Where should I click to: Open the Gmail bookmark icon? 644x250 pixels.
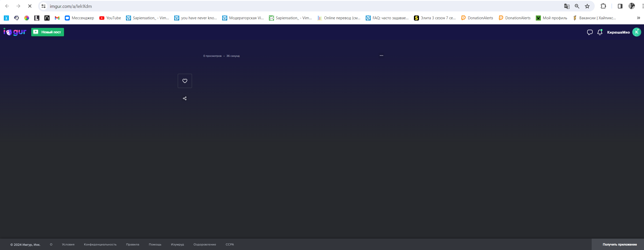point(57,18)
